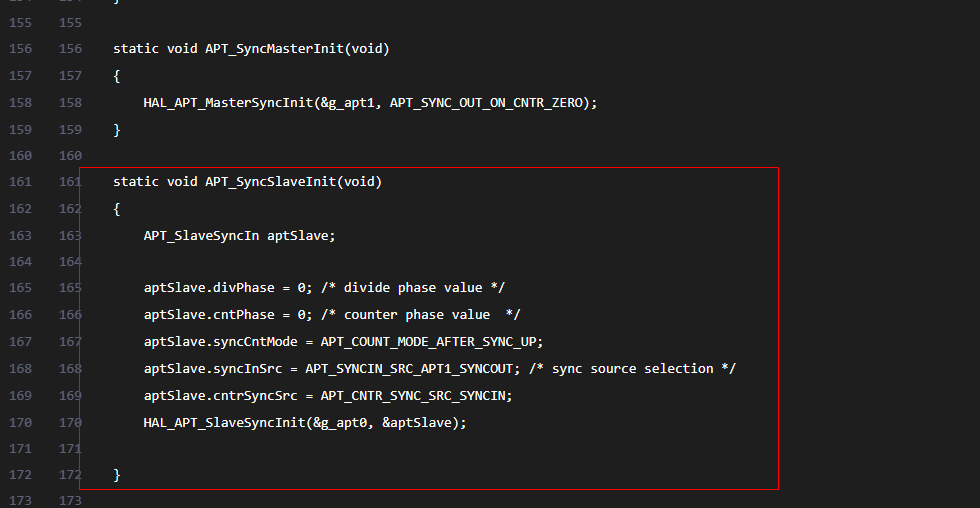Click left-column line number 170
The width and height of the screenshot is (980, 508).
click(x=20, y=423)
